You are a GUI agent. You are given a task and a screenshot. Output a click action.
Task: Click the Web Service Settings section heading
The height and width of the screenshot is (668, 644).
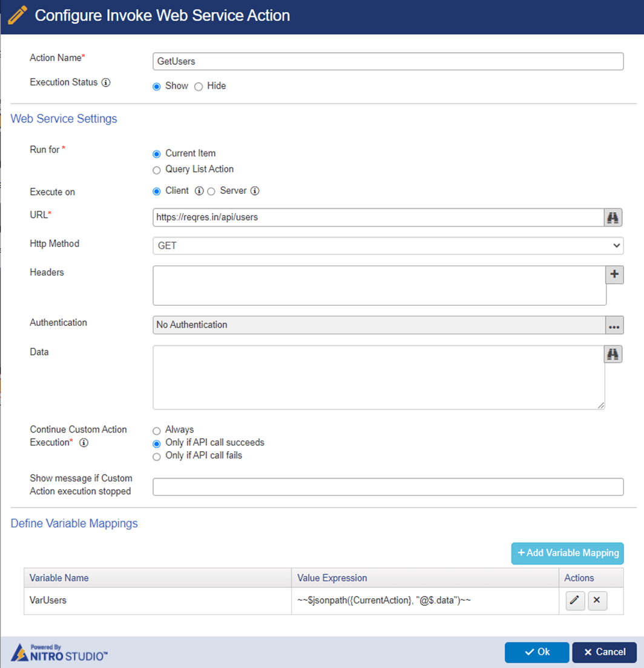64,119
